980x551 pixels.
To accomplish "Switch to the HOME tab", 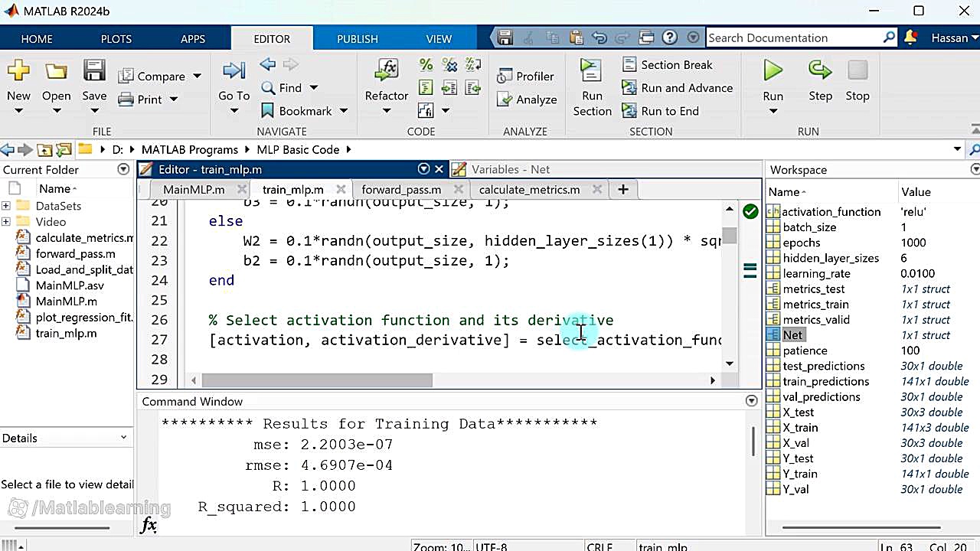I will 37,39.
